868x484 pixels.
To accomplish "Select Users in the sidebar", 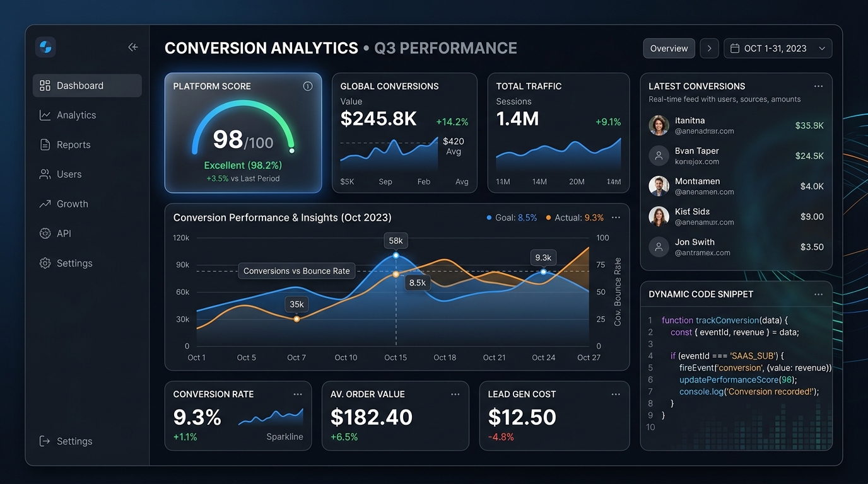I will [x=87, y=175].
